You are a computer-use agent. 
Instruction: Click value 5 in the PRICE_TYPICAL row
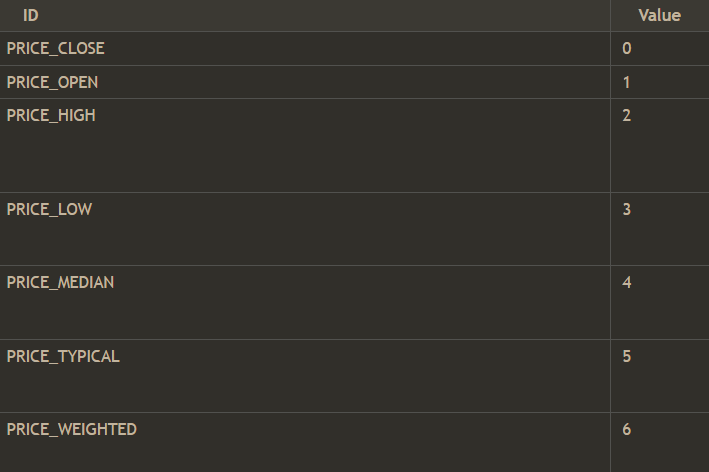(627, 356)
